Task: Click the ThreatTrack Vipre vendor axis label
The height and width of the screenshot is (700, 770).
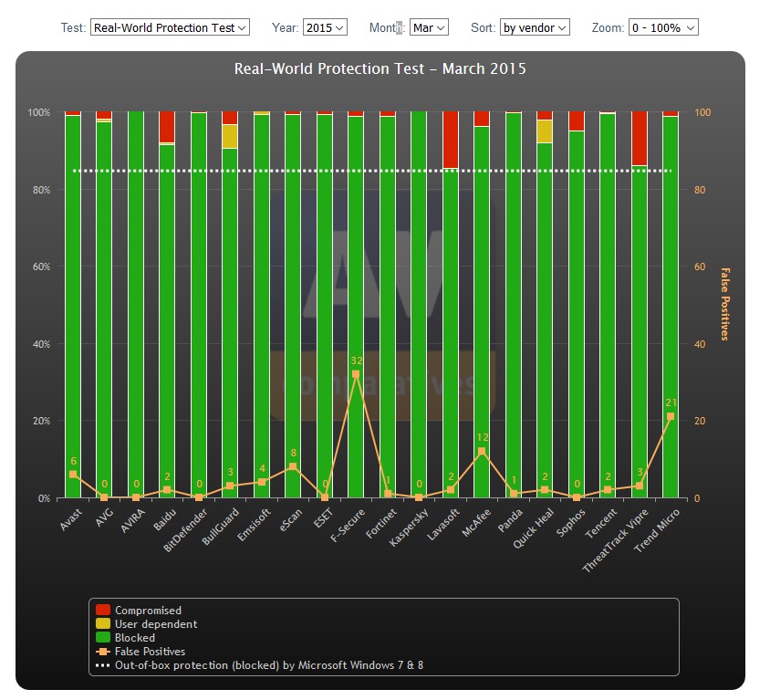Action: point(616,540)
